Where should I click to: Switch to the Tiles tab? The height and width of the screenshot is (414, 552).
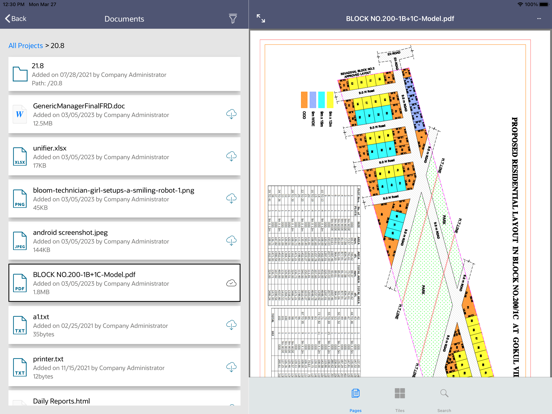(400, 400)
